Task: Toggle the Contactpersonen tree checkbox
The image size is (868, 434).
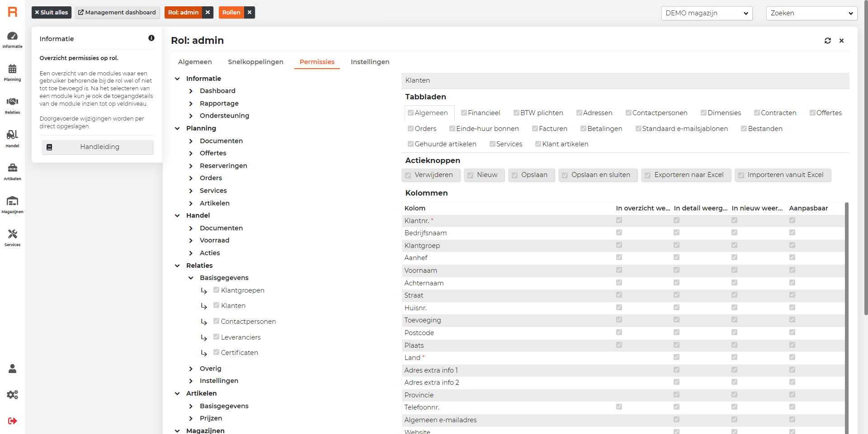Action: click(216, 321)
